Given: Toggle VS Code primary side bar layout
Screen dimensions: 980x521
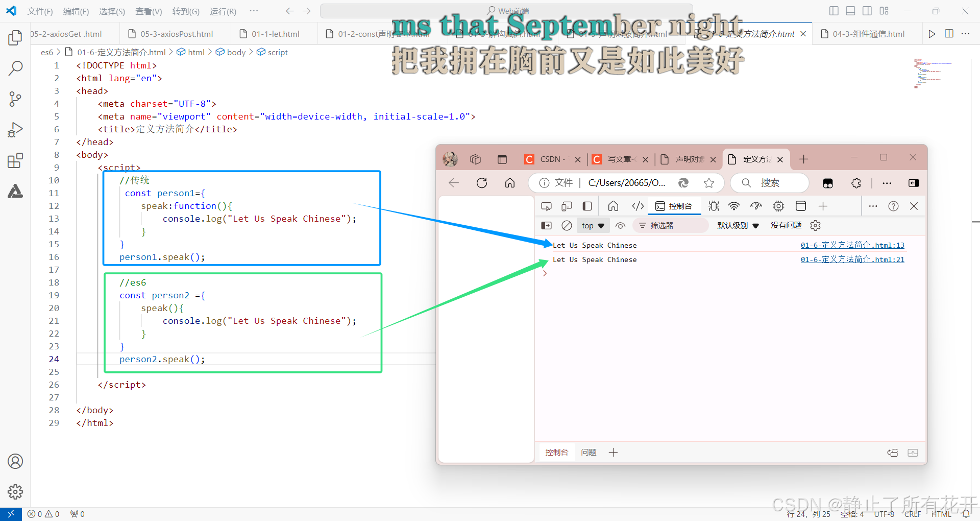Looking at the screenshot, I should 834,11.
